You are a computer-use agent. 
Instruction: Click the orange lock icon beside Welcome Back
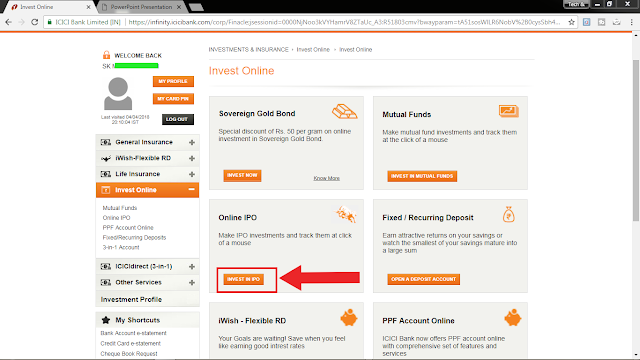tap(107, 55)
